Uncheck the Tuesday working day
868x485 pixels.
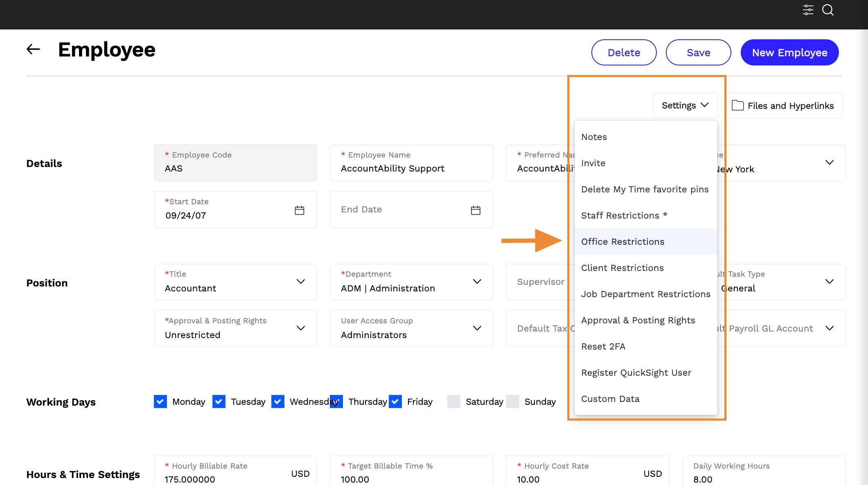coord(219,402)
